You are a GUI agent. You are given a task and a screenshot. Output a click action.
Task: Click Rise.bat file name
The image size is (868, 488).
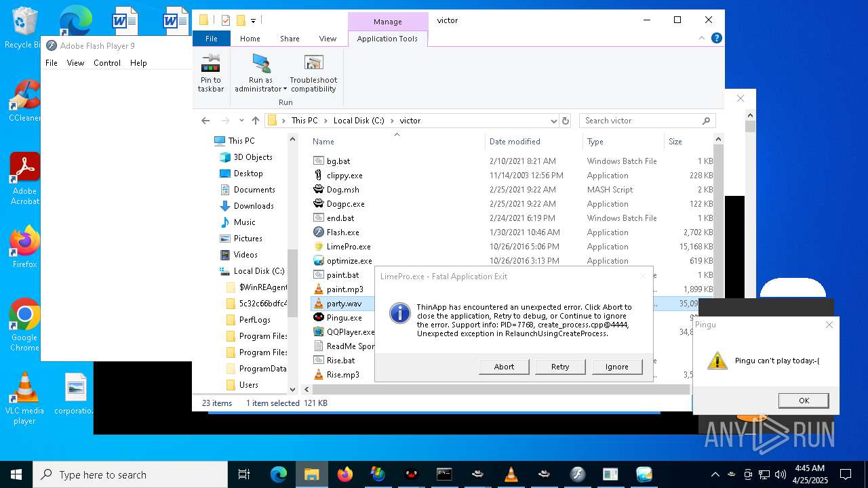(340, 361)
